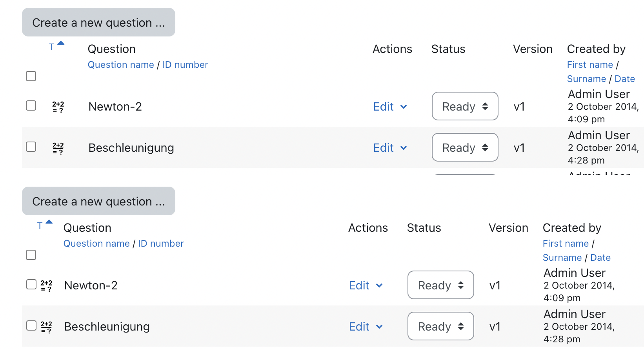Open Ready status dropdown for top Newton-2
Image resolution: width=644 pixels, height=349 pixels.
(465, 106)
